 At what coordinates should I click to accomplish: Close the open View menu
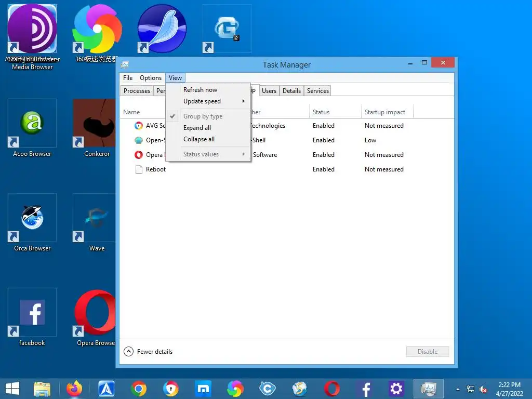pyautogui.click(x=176, y=78)
